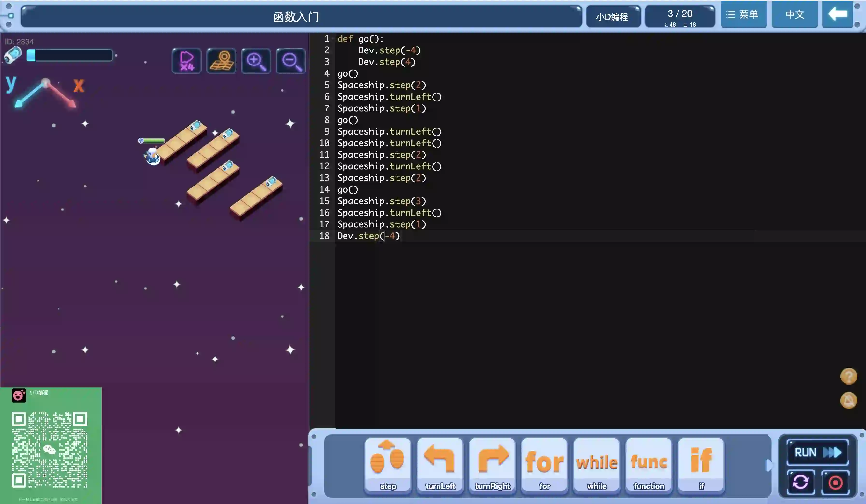
Task: Switch language using the 中文 button
Action: pos(794,14)
